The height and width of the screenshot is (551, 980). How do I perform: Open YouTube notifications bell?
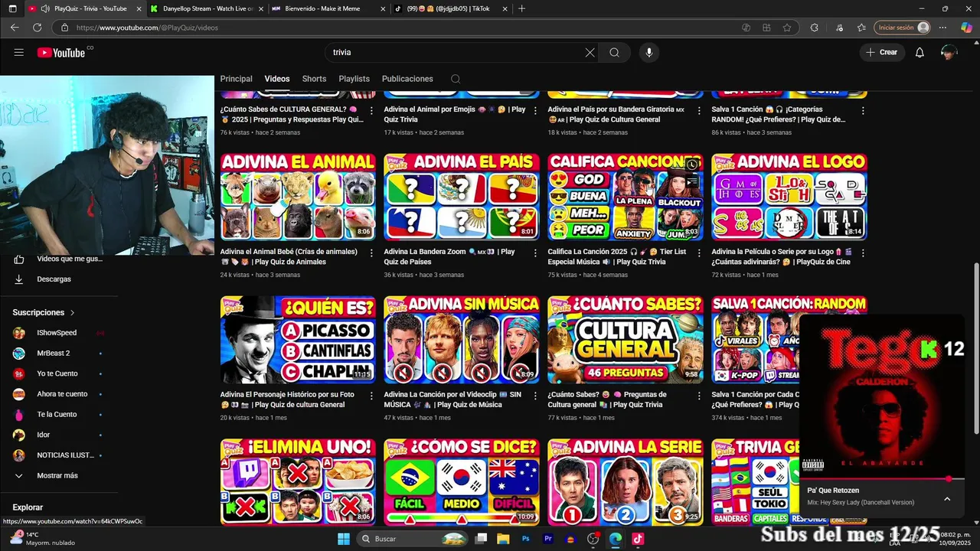pyautogui.click(x=920, y=52)
